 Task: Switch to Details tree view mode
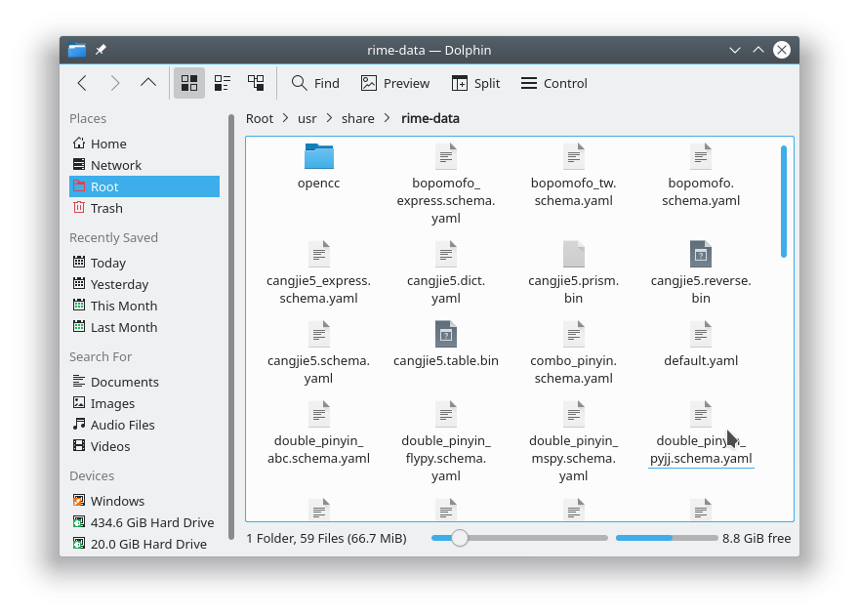pyautogui.click(x=256, y=83)
